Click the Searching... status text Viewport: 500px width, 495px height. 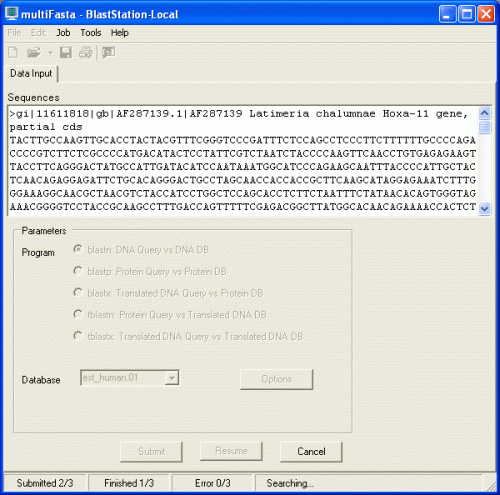(x=290, y=483)
